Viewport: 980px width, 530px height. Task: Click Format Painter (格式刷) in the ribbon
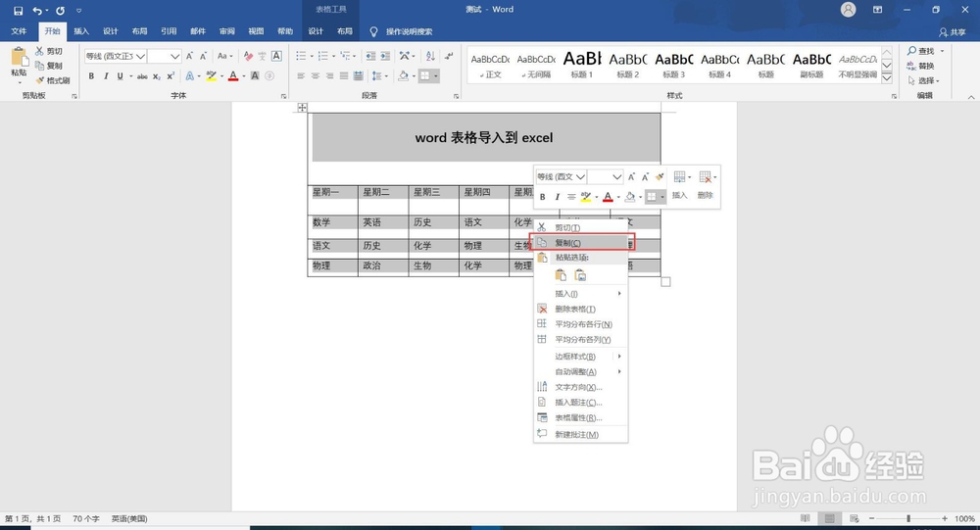tap(53, 80)
